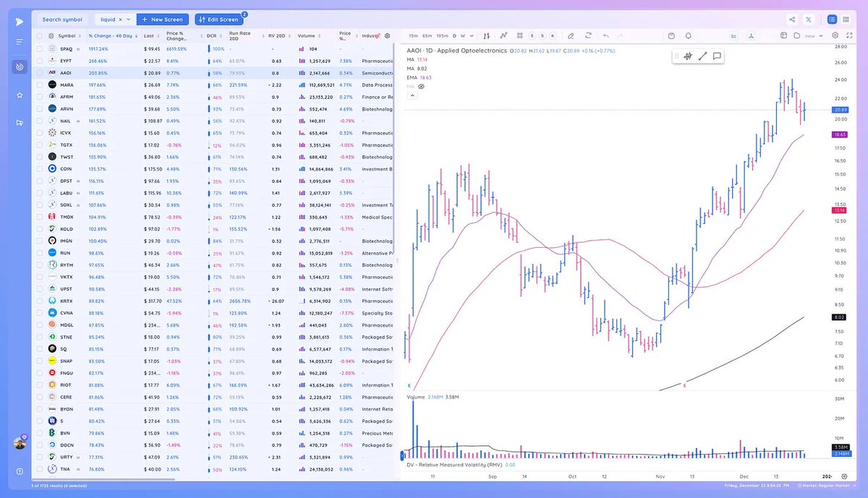
Task: Check the box for the MARA row
Action: coord(40,85)
